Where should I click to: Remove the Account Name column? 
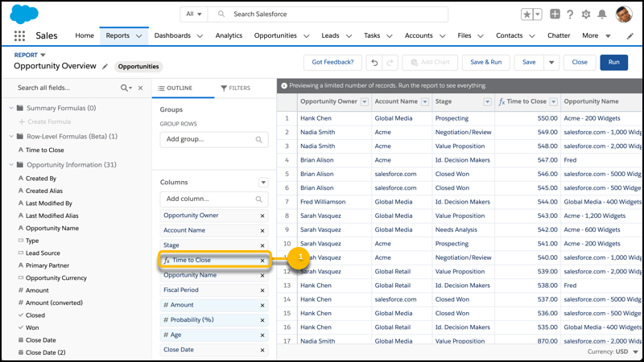[x=262, y=231]
